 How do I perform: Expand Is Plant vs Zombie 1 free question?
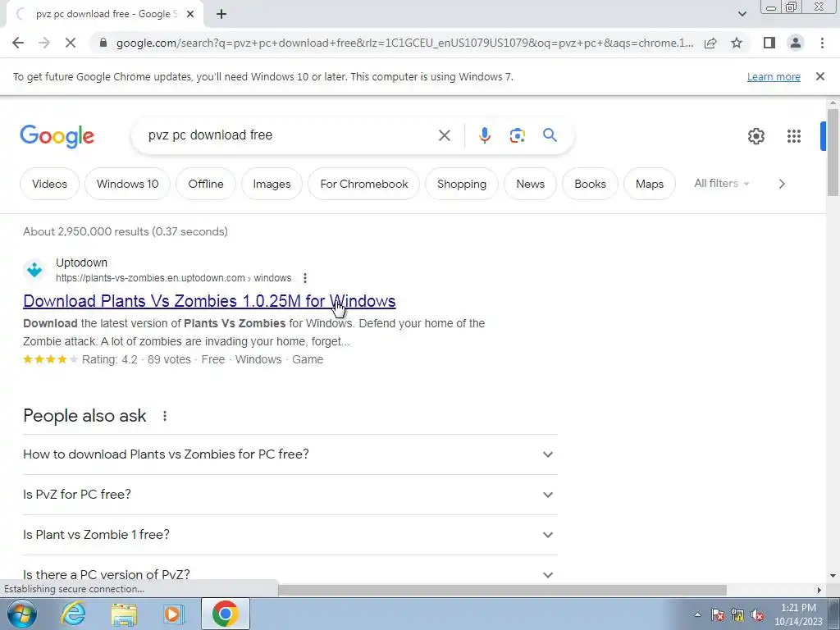pyautogui.click(x=290, y=535)
